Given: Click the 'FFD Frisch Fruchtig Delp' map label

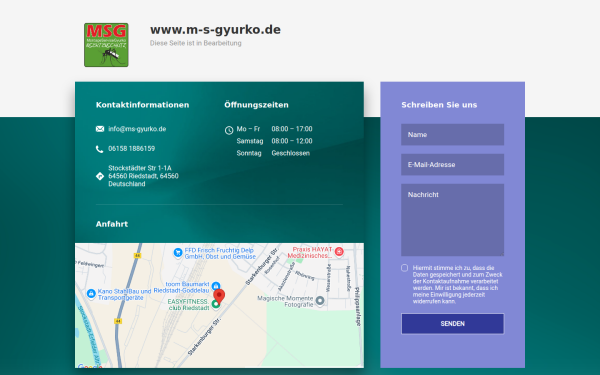Looking at the screenshot, I should point(220,253).
